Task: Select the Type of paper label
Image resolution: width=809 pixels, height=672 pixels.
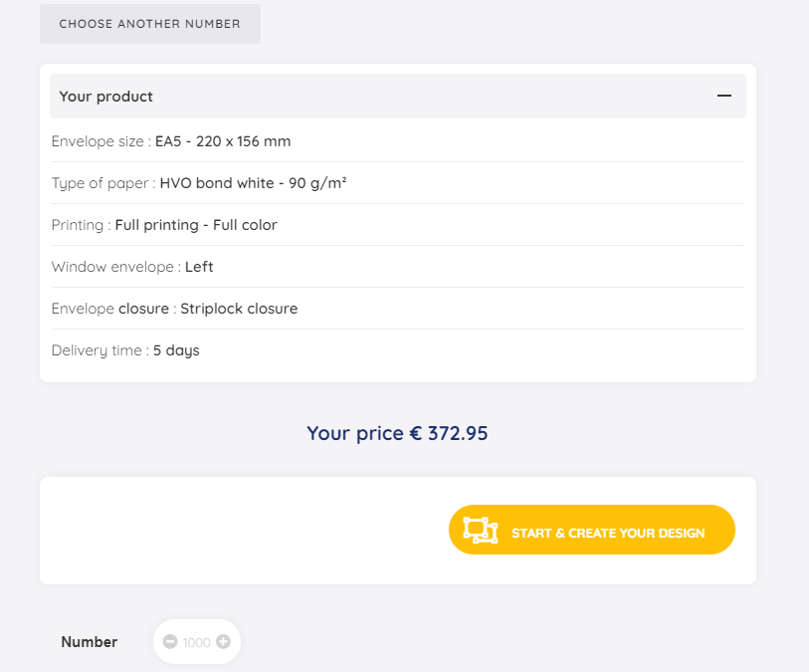Action: pyautogui.click(x=102, y=183)
